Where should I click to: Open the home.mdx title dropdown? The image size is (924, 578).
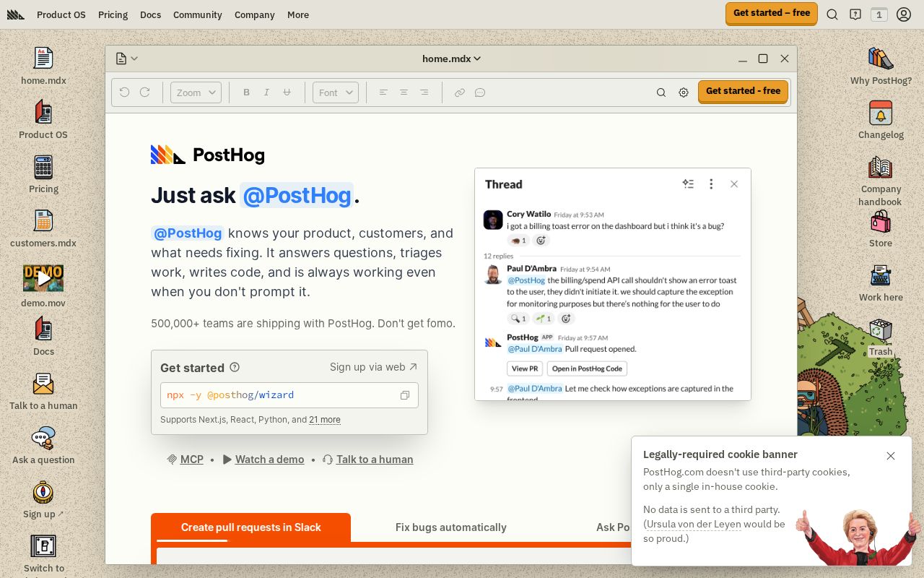[x=451, y=59]
